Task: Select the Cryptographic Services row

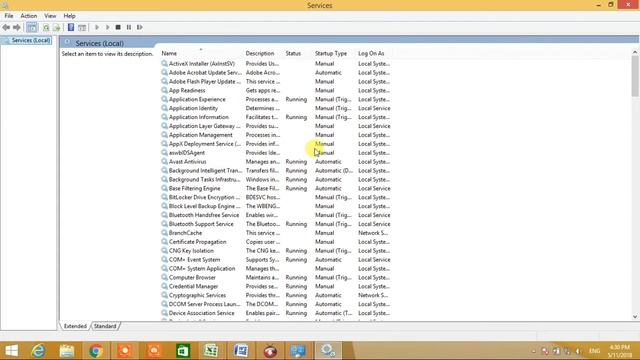Action: point(276,296)
